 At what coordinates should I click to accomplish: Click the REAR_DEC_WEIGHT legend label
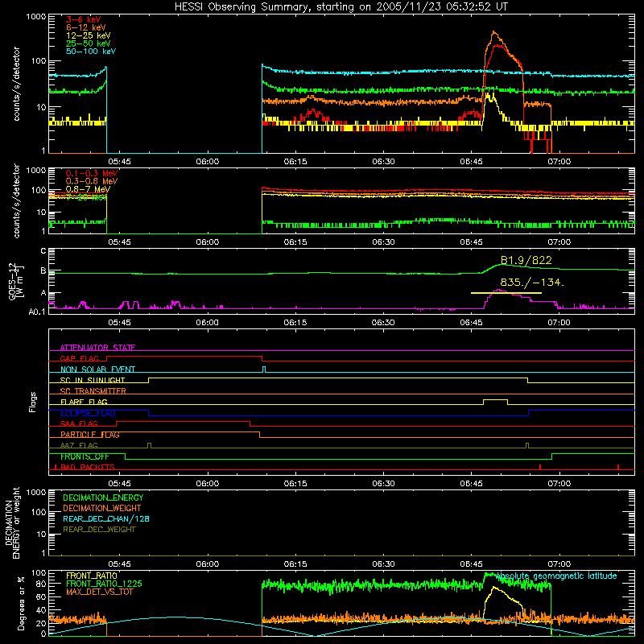pyautogui.click(x=99, y=530)
